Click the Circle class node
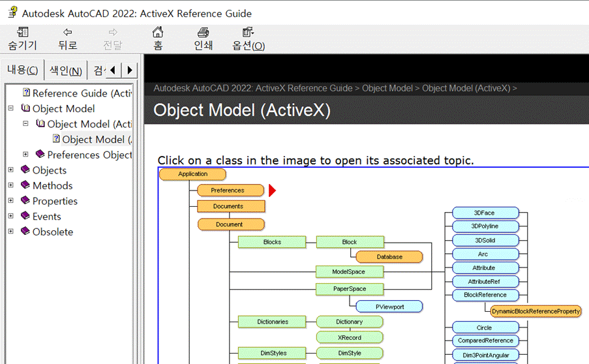This screenshot has width=589, height=364. tap(485, 327)
